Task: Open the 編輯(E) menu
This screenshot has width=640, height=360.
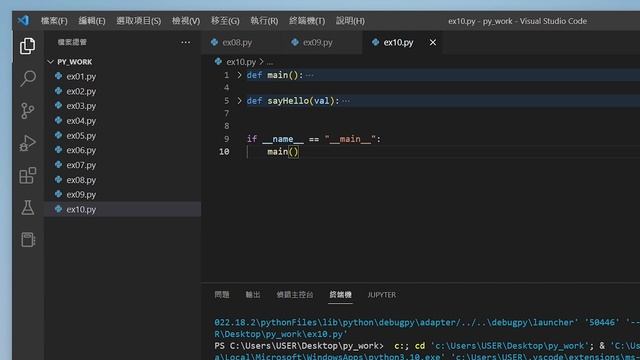Action: 92,21
